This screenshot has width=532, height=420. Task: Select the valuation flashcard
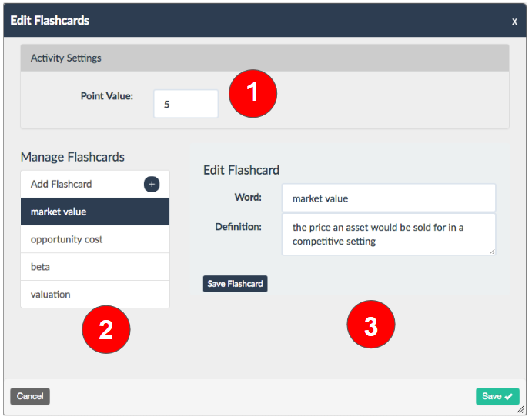(95, 295)
